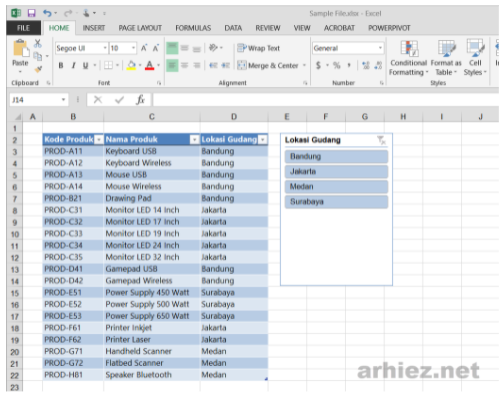Click formula bar Enter checkmark icon

pos(119,100)
